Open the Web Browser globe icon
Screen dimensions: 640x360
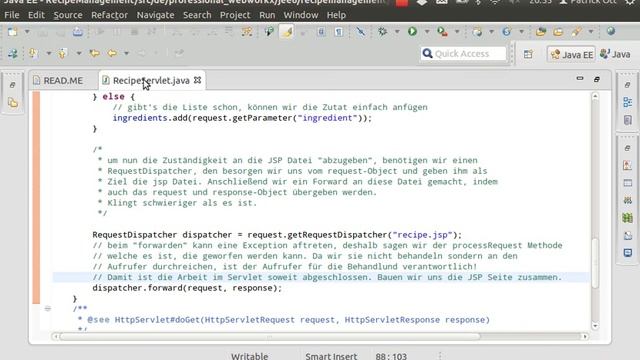[611, 31]
